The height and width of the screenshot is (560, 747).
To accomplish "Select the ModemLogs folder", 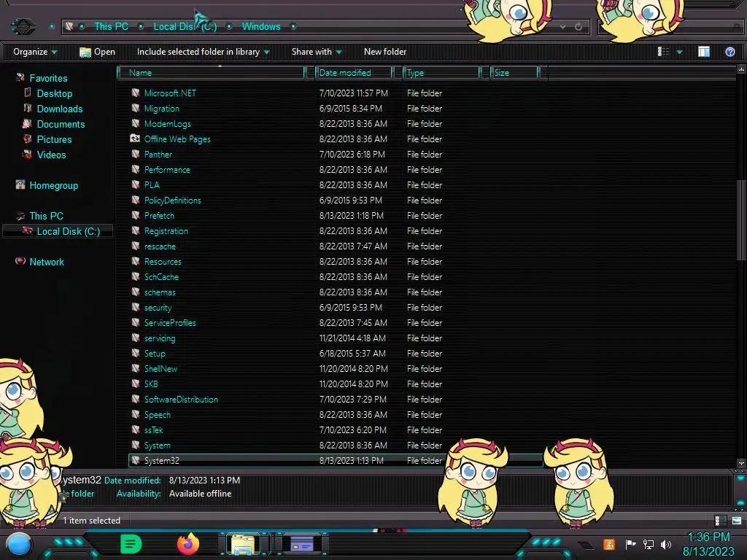I will pyautogui.click(x=168, y=124).
